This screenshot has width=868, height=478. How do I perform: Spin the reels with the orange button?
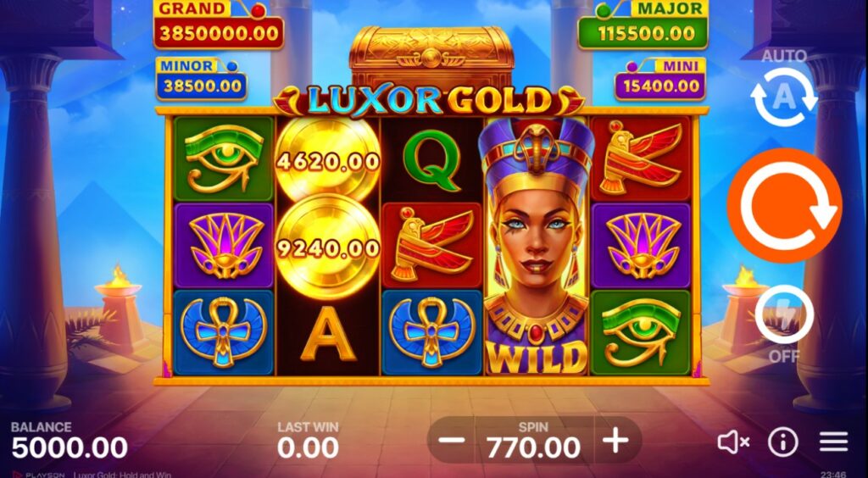tap(784, 206)
